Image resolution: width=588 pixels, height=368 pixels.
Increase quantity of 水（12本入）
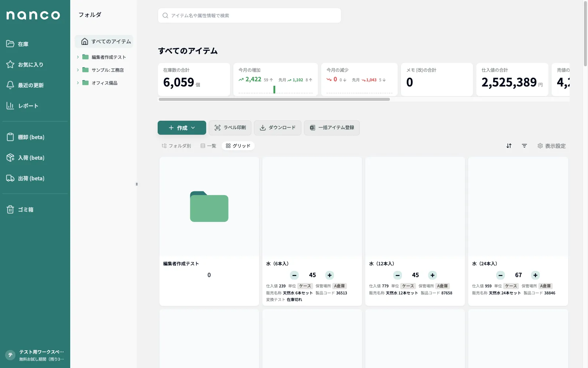pos(433,275)
